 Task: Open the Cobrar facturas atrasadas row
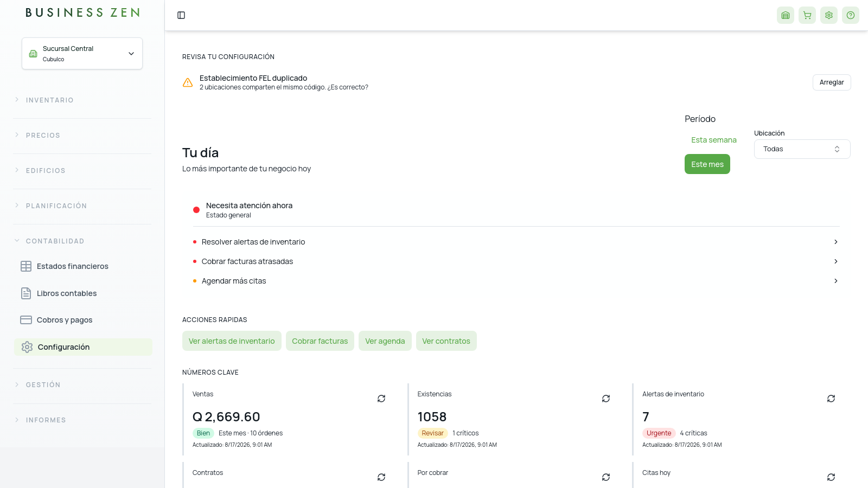click(516, 261)
